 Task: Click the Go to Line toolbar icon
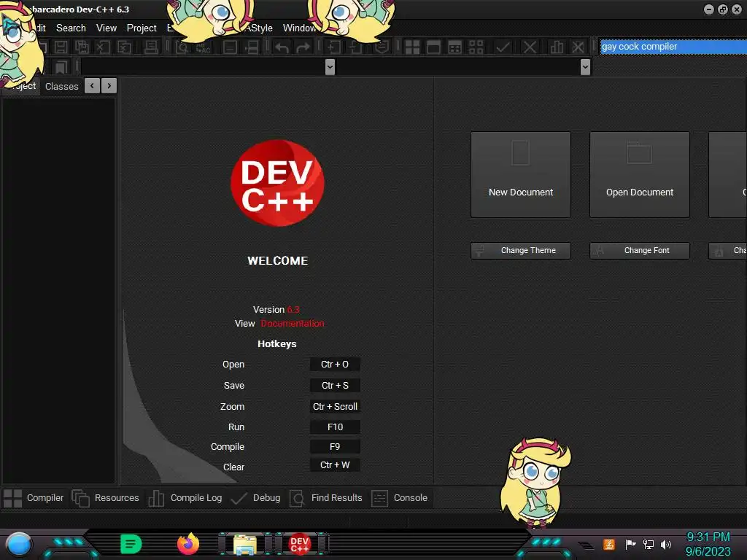click(251, 47)
